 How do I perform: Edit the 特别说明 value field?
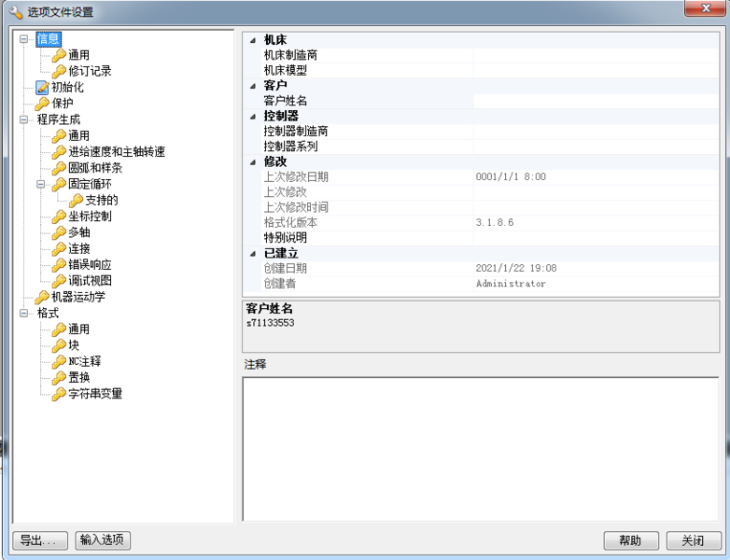(x=596, y=238)
